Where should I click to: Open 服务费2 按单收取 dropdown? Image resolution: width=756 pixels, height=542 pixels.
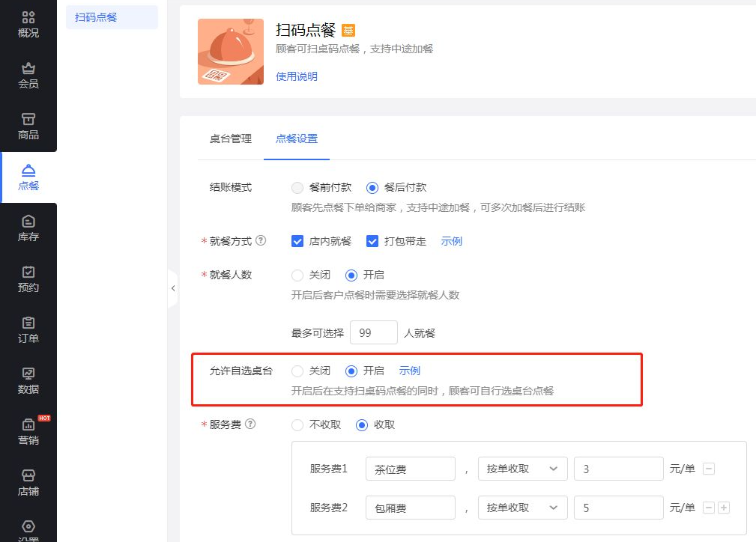coord(523,508)
